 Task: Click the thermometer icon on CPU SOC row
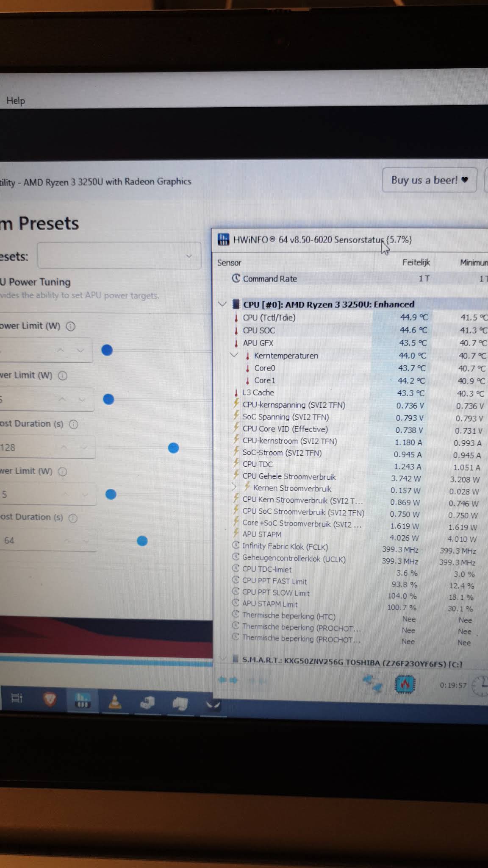[x=236, y=330]
